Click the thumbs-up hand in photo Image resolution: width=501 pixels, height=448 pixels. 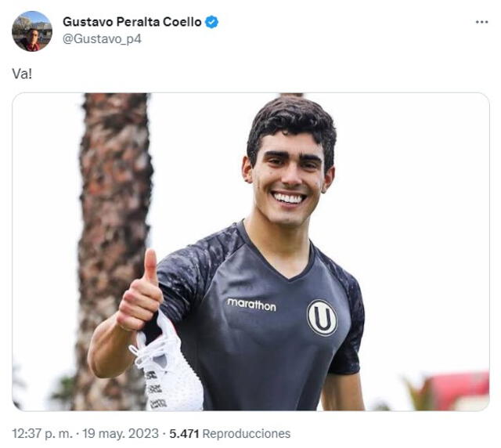tap(140, 291)
